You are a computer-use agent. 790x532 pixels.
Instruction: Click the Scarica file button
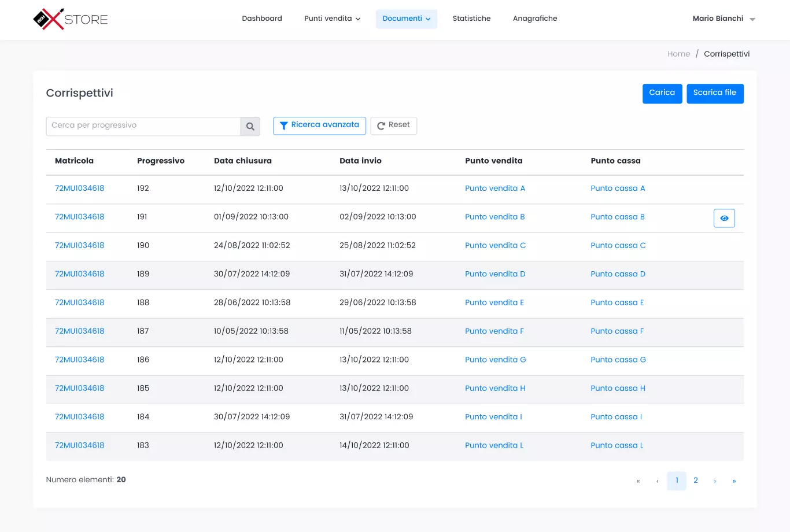715,93
